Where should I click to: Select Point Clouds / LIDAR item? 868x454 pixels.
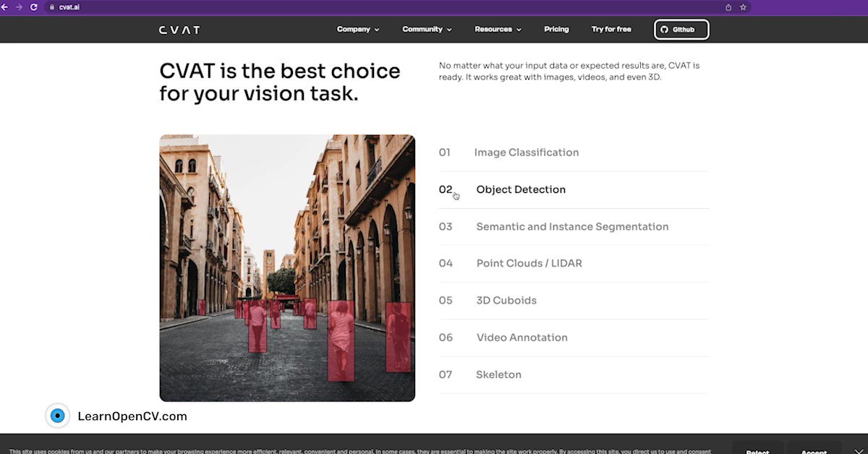pyautogui.click(x=574, y=263)
